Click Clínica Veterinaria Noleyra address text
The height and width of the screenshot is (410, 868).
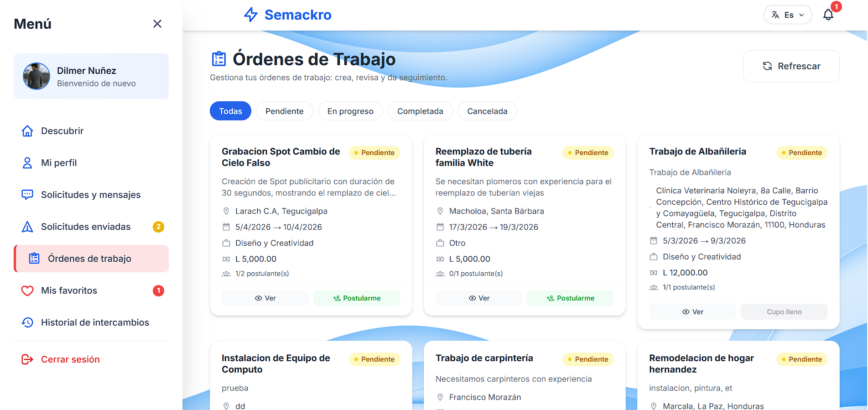point(742,208)
